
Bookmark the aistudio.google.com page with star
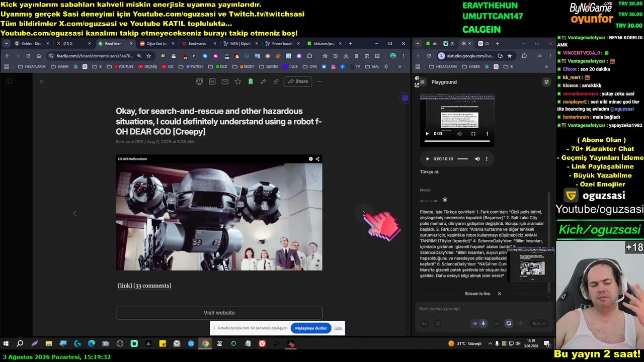pyautogui.click(x=510, y=56)
